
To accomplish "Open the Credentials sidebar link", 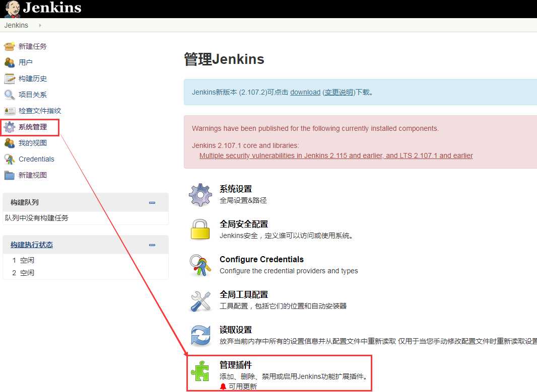I will click(36, 159).
